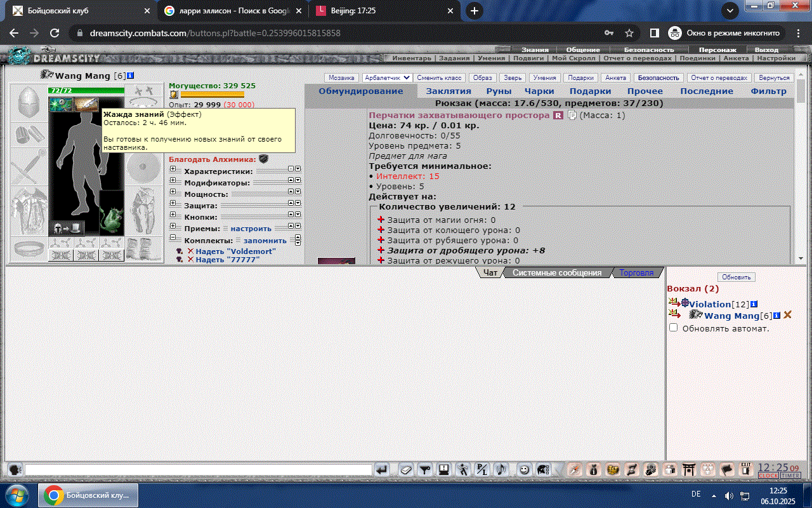Image resolution: width=812 pixels, height=508 pixels.
Task: Click the empty helmet equipment slot
Action: (x=29, y=103)
